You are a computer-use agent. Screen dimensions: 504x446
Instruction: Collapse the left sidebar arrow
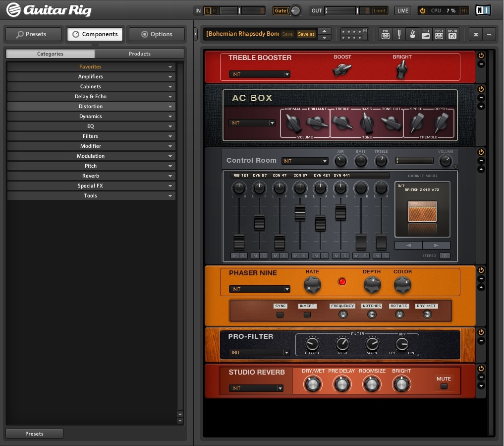pyautogui.click(x=195, y=34)
